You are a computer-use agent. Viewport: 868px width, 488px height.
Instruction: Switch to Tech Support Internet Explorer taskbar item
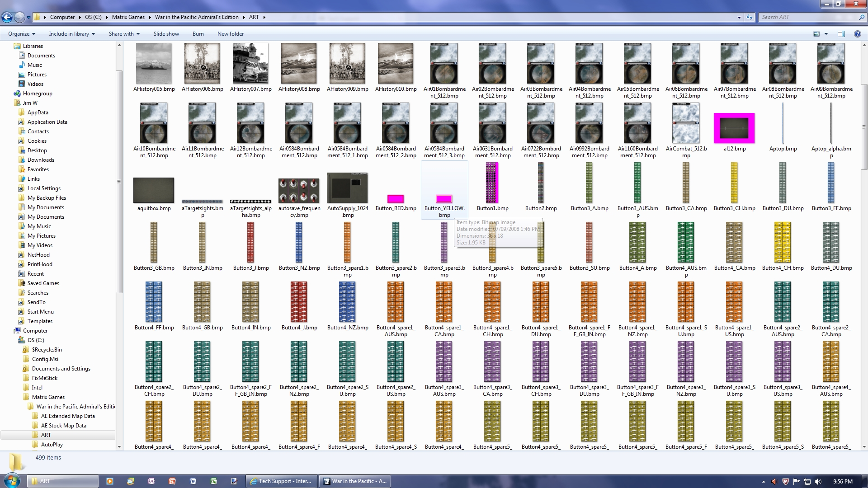coord(281,481)
